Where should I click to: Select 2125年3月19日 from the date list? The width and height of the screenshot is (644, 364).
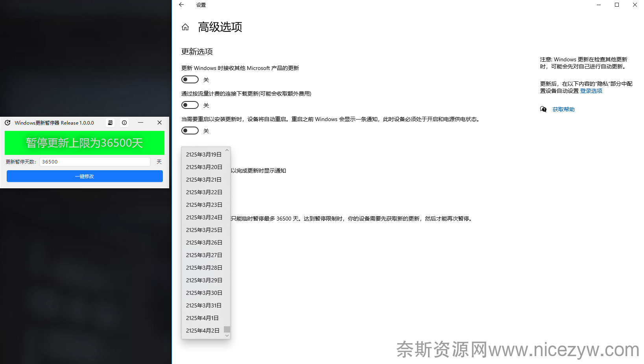pos(204,154)
